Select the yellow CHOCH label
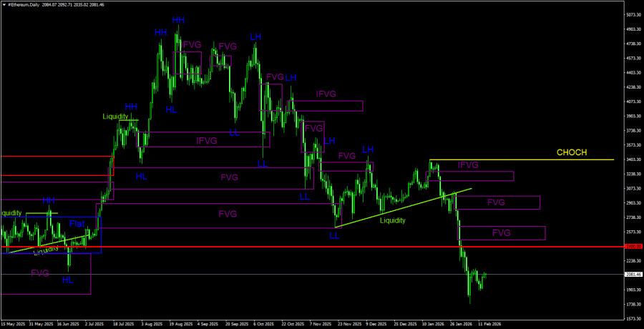Viewport: 644px width, 329px height. click(571, 153)
